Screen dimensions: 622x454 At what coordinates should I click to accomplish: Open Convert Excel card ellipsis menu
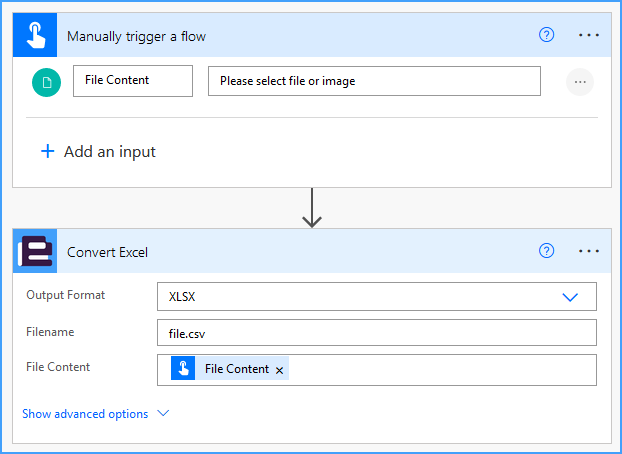589,251
